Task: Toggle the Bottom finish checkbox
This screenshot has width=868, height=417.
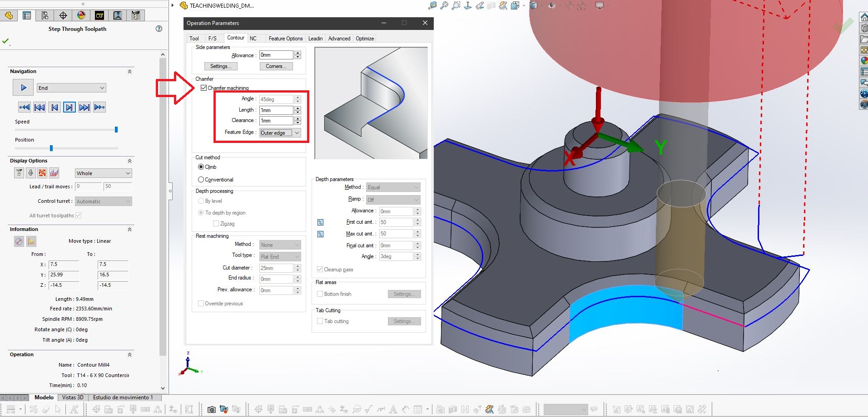Action: click(x=320, y=294)
